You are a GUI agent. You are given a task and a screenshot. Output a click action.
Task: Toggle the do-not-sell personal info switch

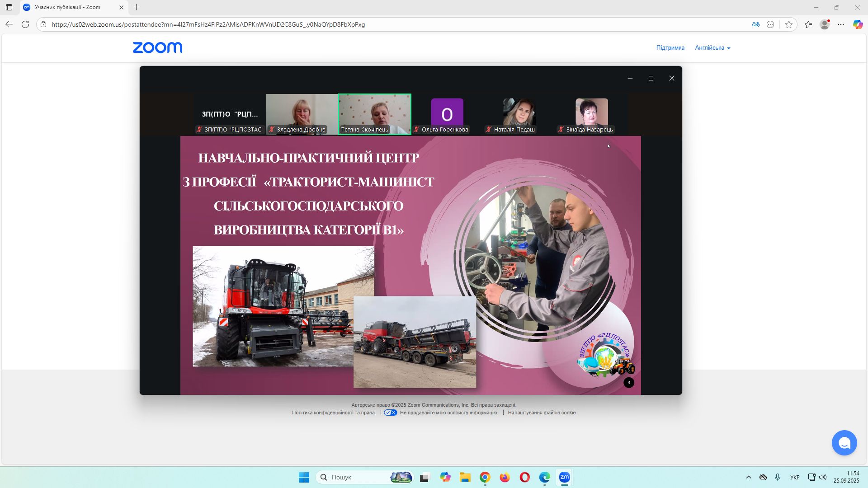(x=390, y=413)
